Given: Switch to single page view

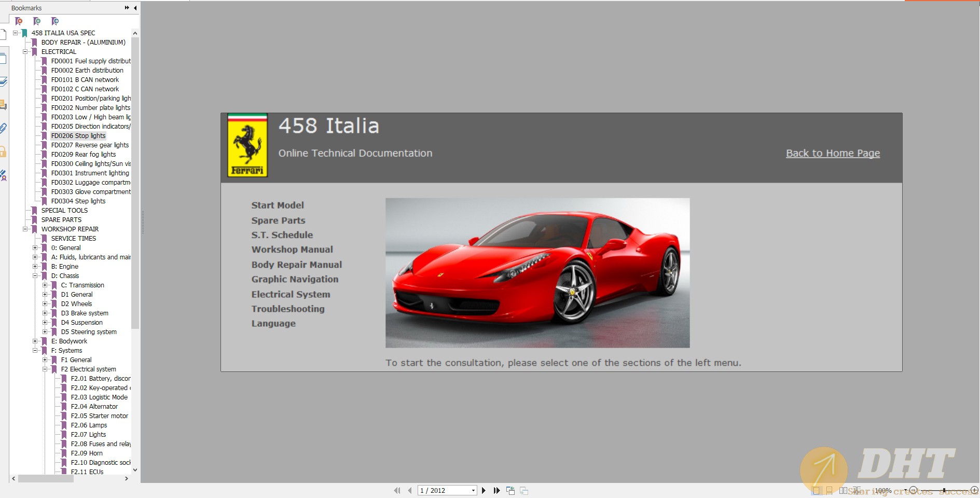Looking at the screenshot, I should click(x=817, y=491).
